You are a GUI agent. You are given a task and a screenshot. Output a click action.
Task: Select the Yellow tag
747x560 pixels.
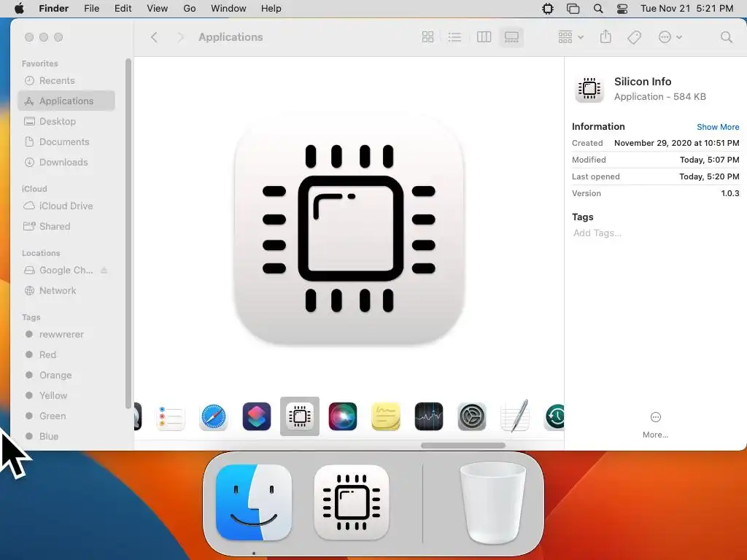[66, 396]
